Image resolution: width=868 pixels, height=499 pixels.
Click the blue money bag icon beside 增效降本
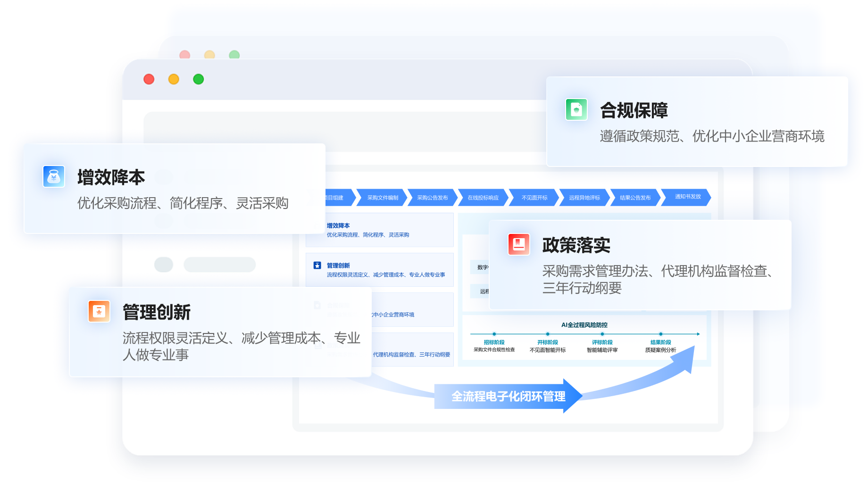[x=54, y=177]
